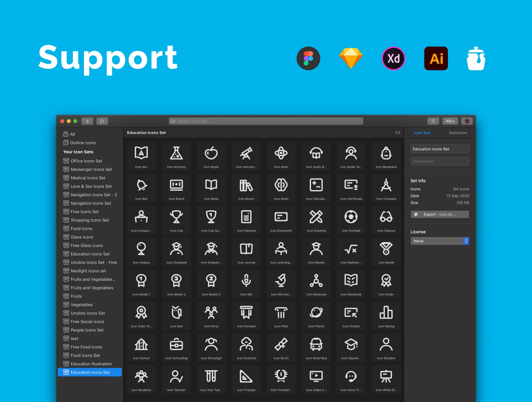
Task: Click the Export IconJar button
Action: [440, 214]
